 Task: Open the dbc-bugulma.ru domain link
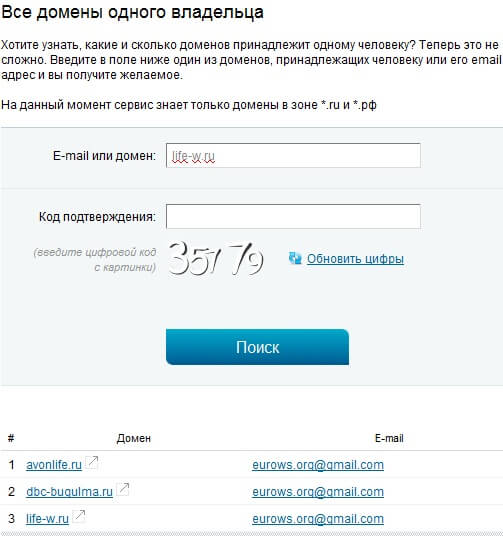click(69, 492)
